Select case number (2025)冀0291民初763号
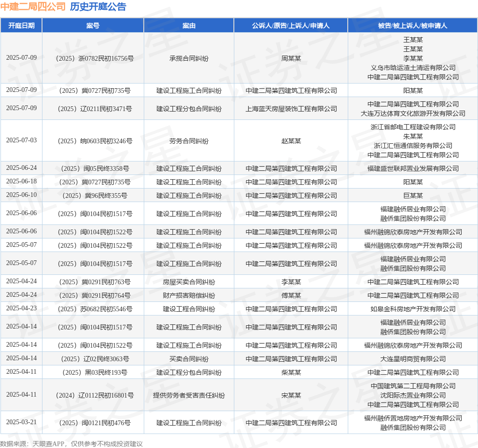This screenshot has width=478, height=448. (95, 282)
